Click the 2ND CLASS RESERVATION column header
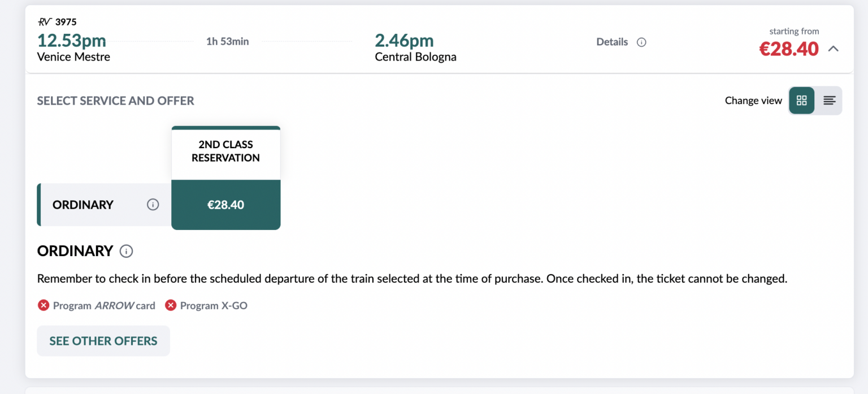Screen dimensions: 868x394 [225, 151]
